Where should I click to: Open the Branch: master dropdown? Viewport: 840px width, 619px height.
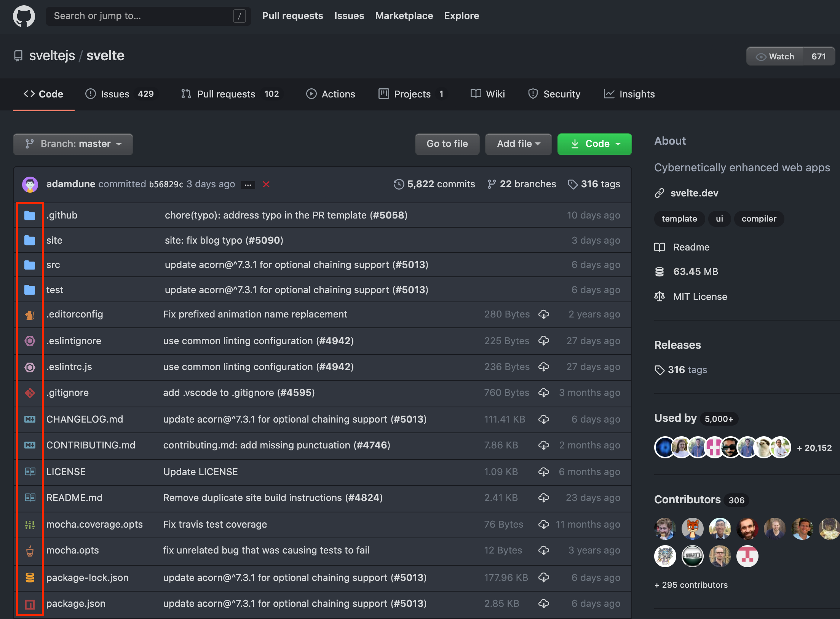pos(73,144)
